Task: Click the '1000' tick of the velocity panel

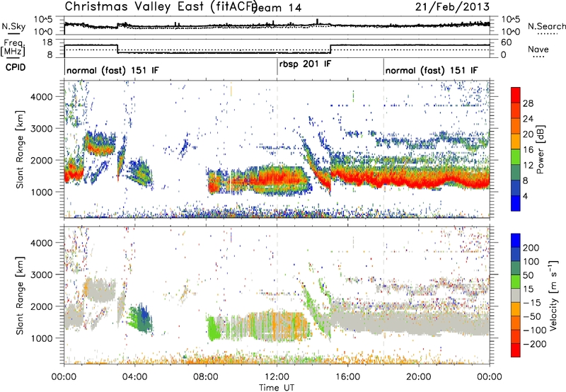Action: [x=41, y=338]
